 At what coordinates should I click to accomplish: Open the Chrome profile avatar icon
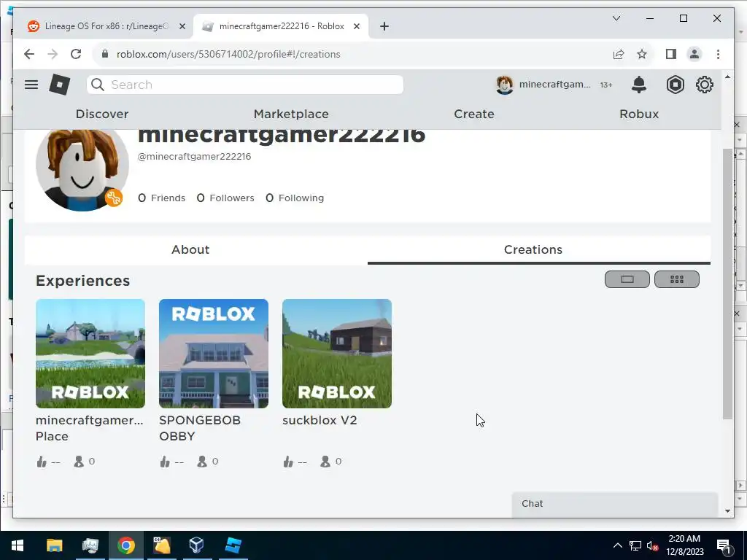pyautogui.click(x=694, y=54)
